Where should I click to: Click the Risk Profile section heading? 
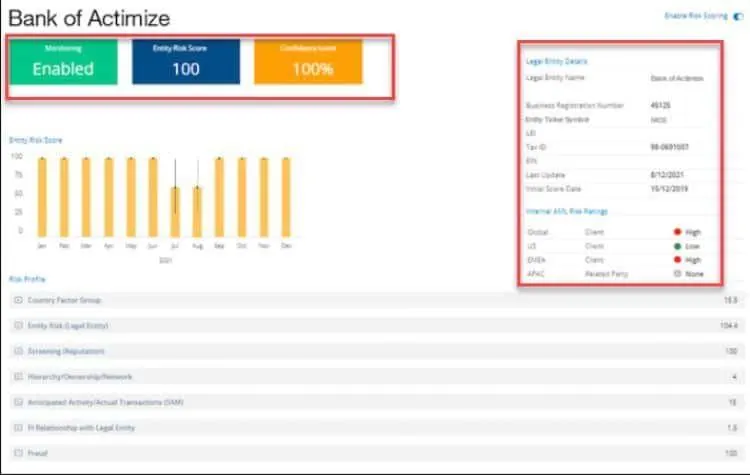(x=27, y=279)
